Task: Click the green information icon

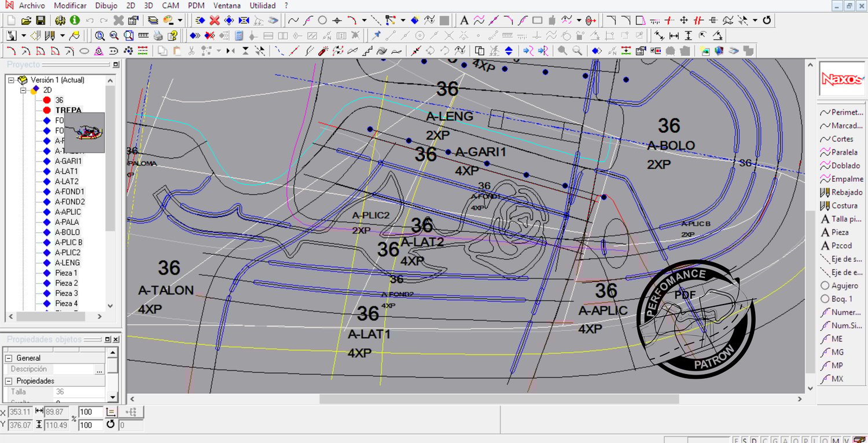Action: pyautogui.click(x=75, y=20)
